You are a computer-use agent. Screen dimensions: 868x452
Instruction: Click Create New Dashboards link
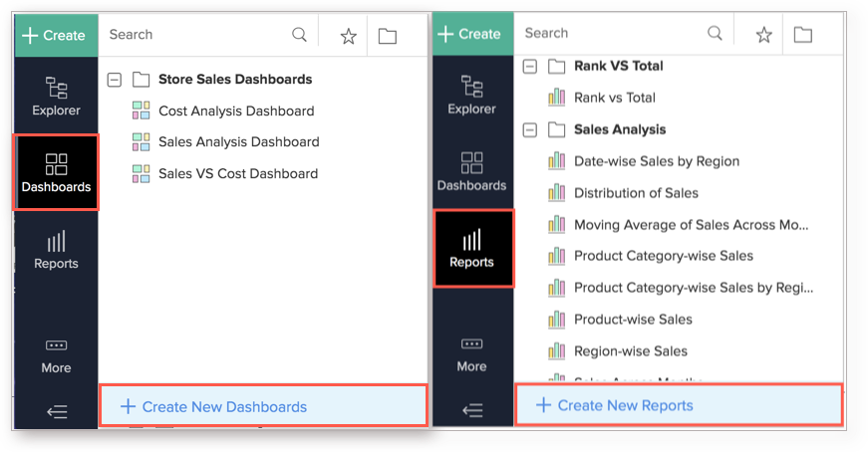pos(224,406)
